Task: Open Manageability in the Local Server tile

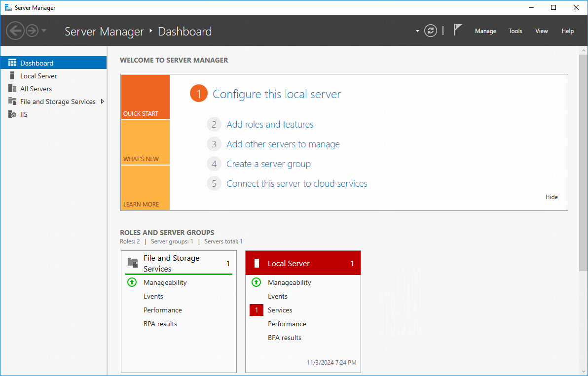Action: pos(290,282)
